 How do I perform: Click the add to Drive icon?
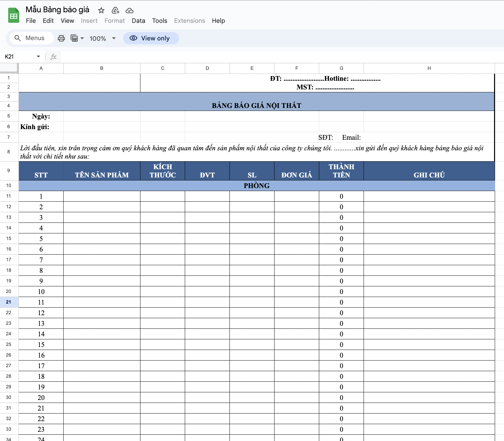tap(115, 11)
